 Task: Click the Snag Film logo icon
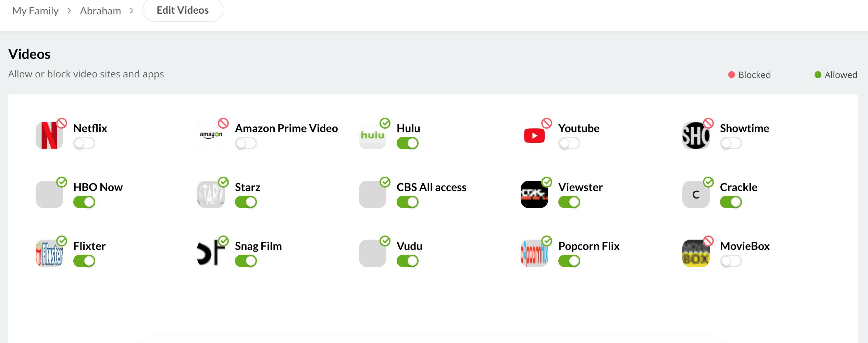point(211,253)
